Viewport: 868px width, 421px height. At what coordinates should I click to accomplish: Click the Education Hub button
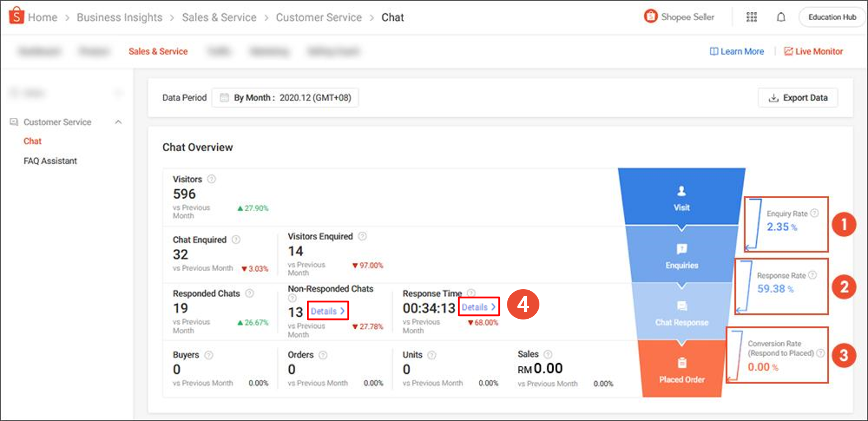(832, 17)
